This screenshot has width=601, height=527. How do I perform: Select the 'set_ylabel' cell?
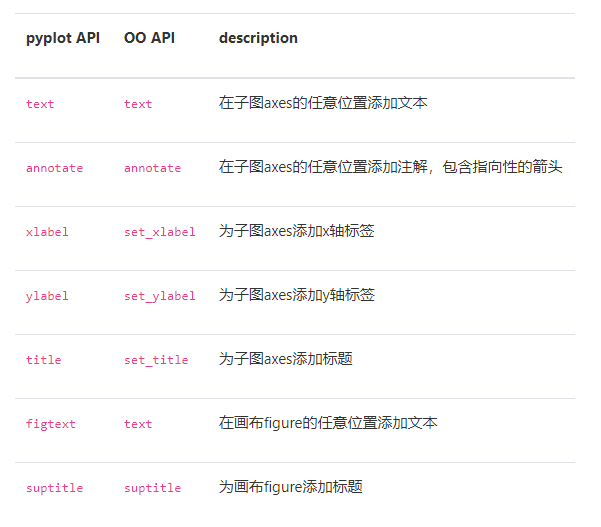160,296
